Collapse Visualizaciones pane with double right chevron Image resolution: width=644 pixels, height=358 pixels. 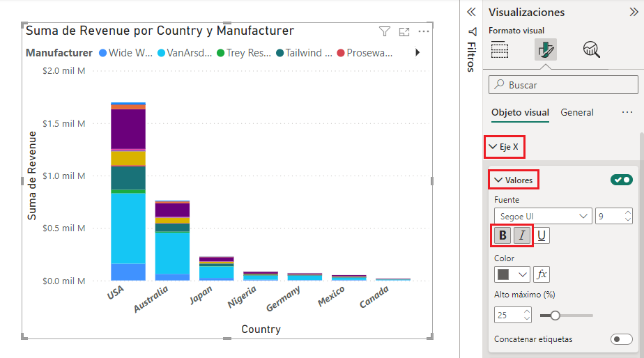pos(634,12)
